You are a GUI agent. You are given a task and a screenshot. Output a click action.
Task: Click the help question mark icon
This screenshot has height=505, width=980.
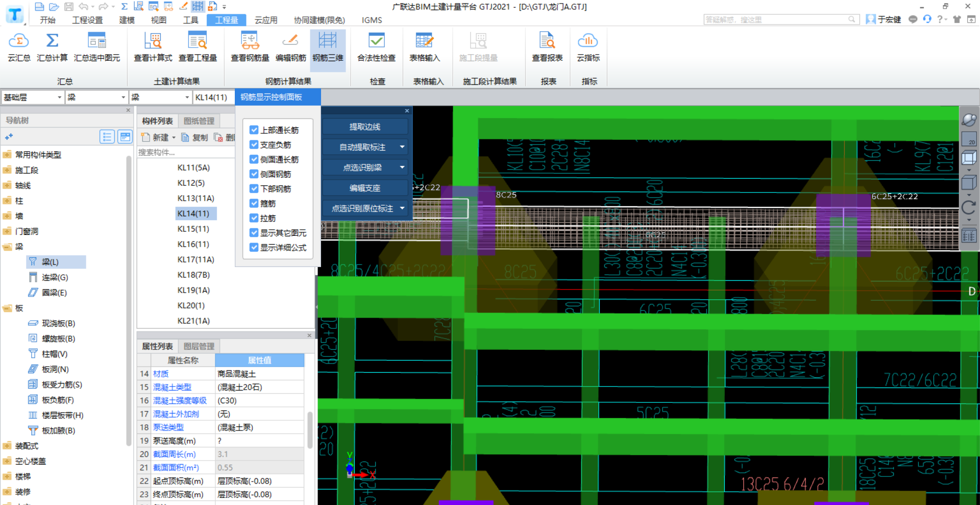[x=940, y=19]
